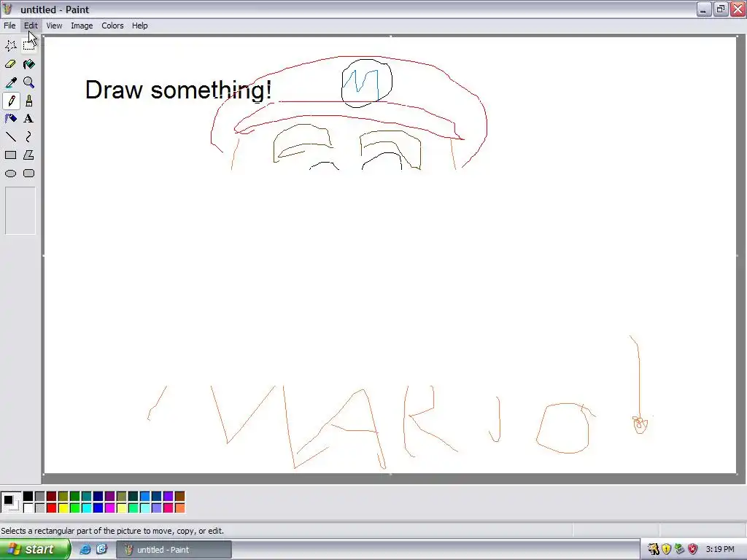Pick the navy blue swatch

point(98,497)
